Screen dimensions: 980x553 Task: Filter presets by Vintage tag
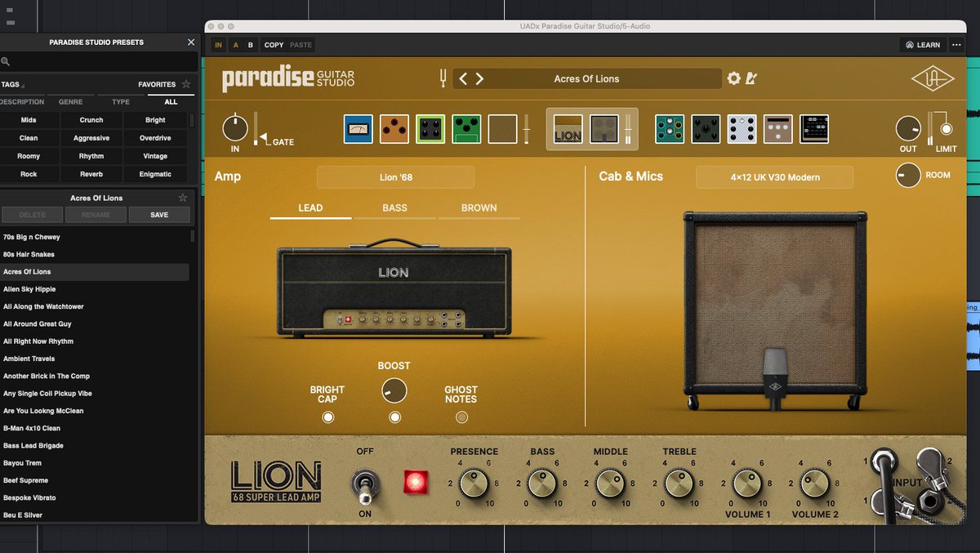[155, 156]
